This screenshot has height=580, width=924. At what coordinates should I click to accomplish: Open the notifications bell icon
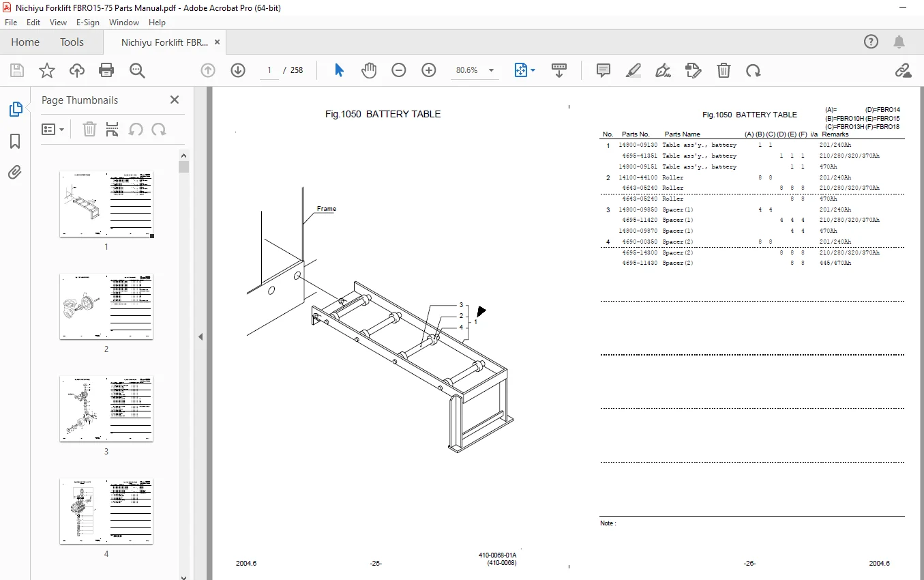coord(900,42)
